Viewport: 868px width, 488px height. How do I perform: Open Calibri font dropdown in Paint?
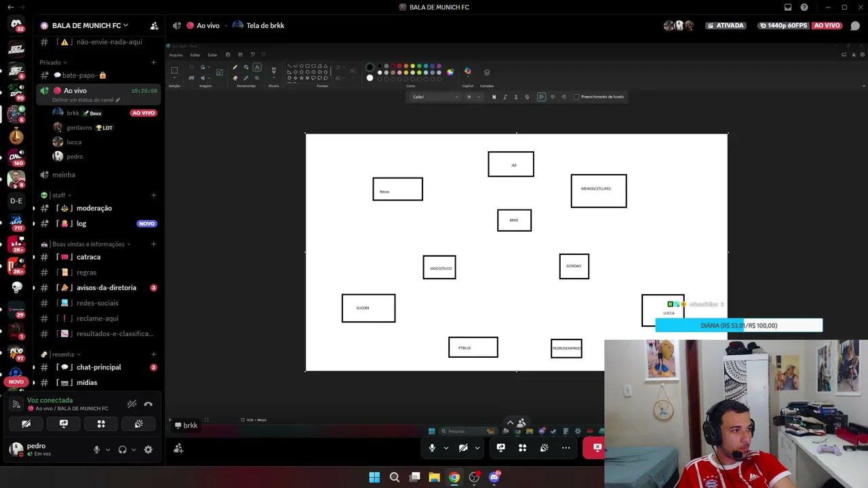[x=435, y=97]
